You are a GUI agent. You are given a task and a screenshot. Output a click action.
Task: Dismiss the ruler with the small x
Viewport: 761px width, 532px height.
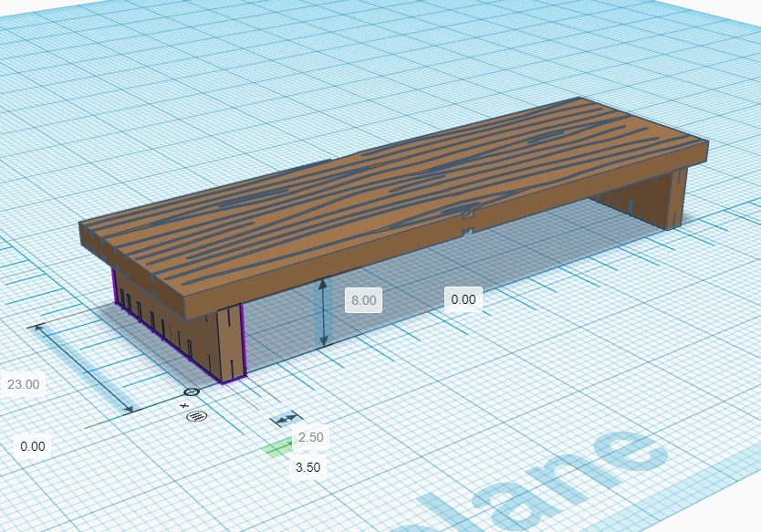click(184, 405)
